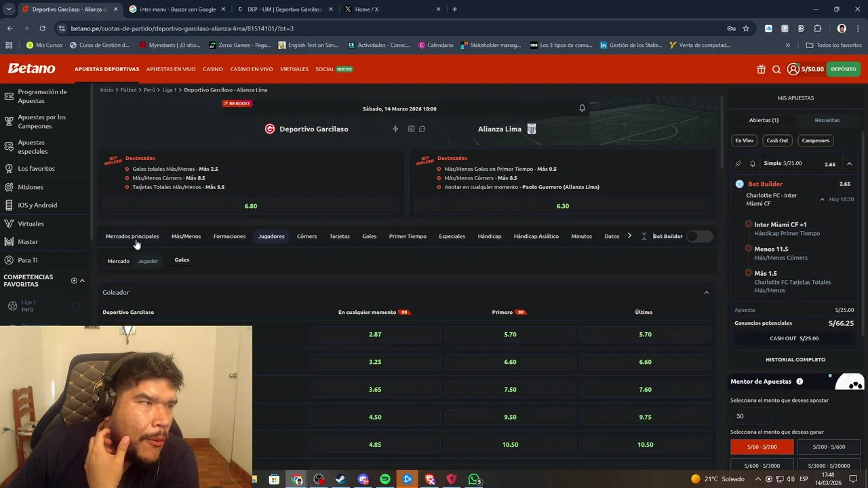The image size is (868, 488).
Task: Open the gift promotions icon
Action: click(x=762, y=69)
